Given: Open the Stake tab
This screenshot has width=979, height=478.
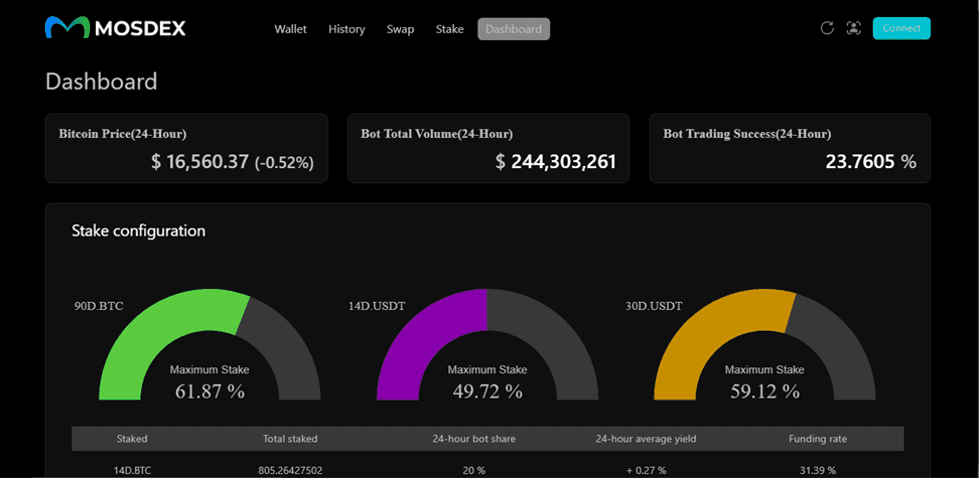Looking at the screenshot, I should (450, 29).
